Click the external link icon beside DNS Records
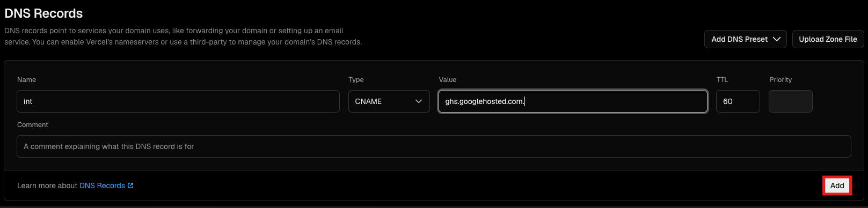This screenshot has height=208, width=868. tap(130, 185)
